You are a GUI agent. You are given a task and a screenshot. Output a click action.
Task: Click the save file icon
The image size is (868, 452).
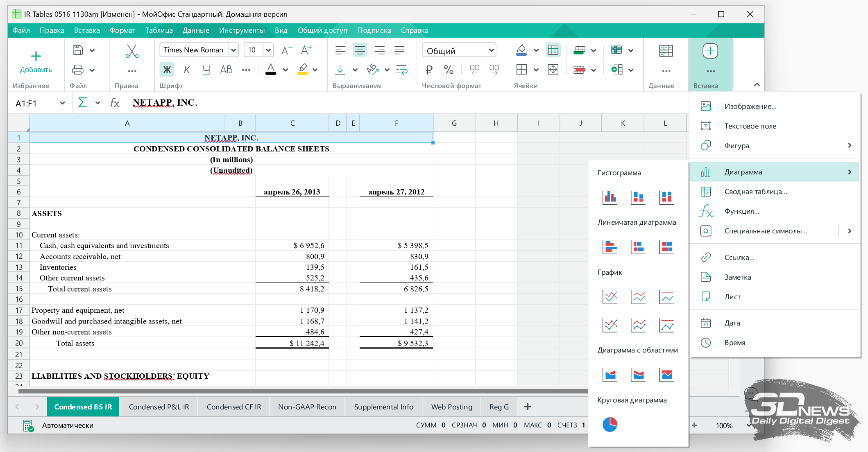(78, 50)
